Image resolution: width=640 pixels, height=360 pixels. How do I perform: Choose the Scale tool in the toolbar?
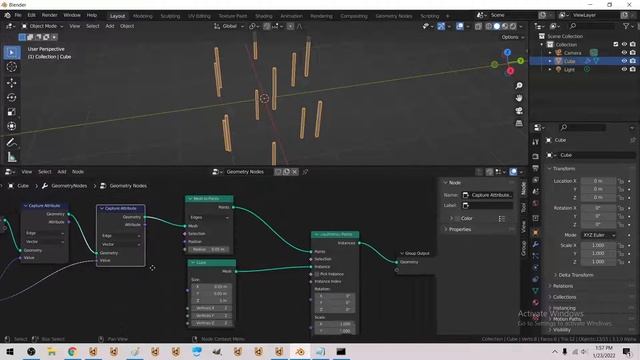click(x=11, y=112)
